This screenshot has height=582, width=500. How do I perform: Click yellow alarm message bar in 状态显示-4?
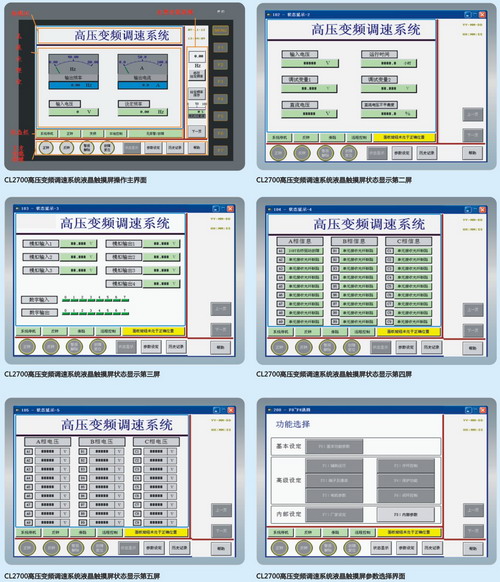[409, 331]
